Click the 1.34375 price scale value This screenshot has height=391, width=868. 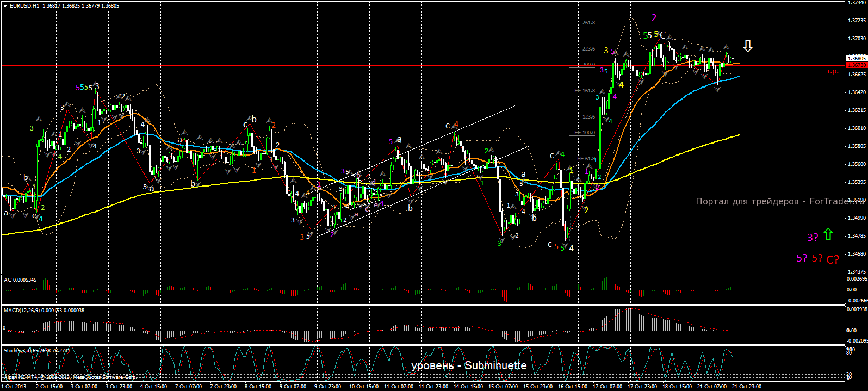[x=857, y=271]
